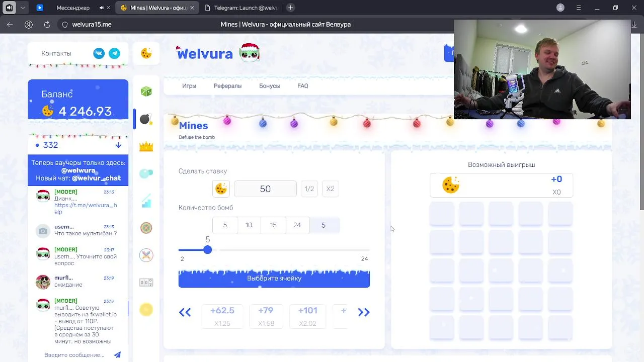
Task: Select the Mines bomb game icon
Action: pos(146,119)
